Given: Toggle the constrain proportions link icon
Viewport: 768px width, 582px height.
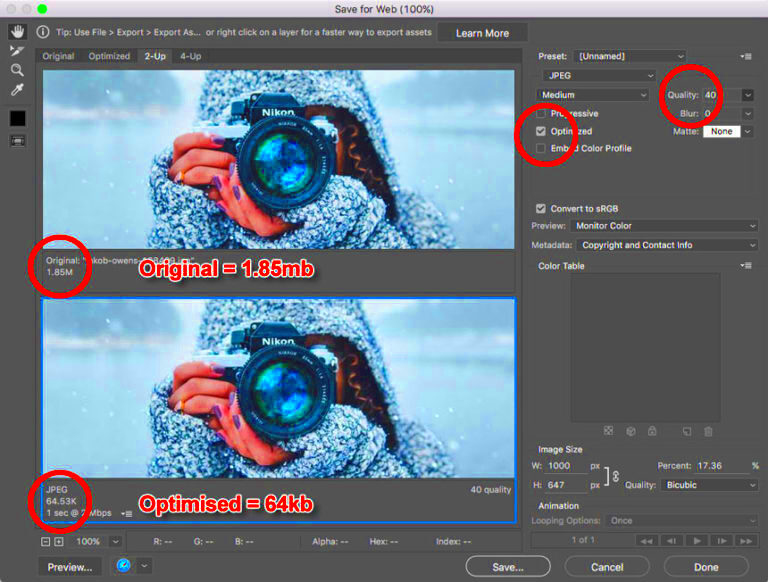Looking at the screenshot, I should pyautogui.click(x=616, y=476).
